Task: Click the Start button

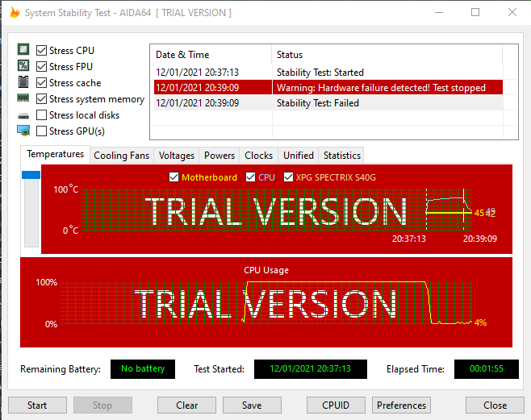Action: click(37, 405)
